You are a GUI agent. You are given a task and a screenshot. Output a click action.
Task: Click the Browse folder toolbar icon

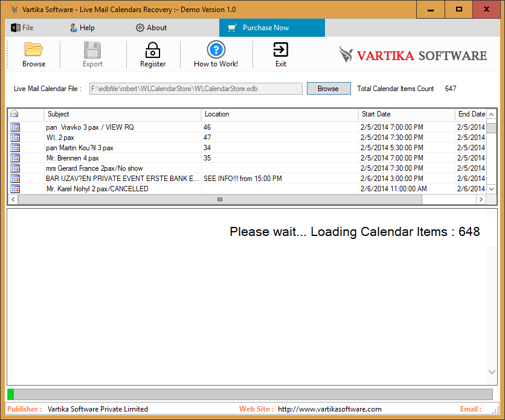point(33,49)
